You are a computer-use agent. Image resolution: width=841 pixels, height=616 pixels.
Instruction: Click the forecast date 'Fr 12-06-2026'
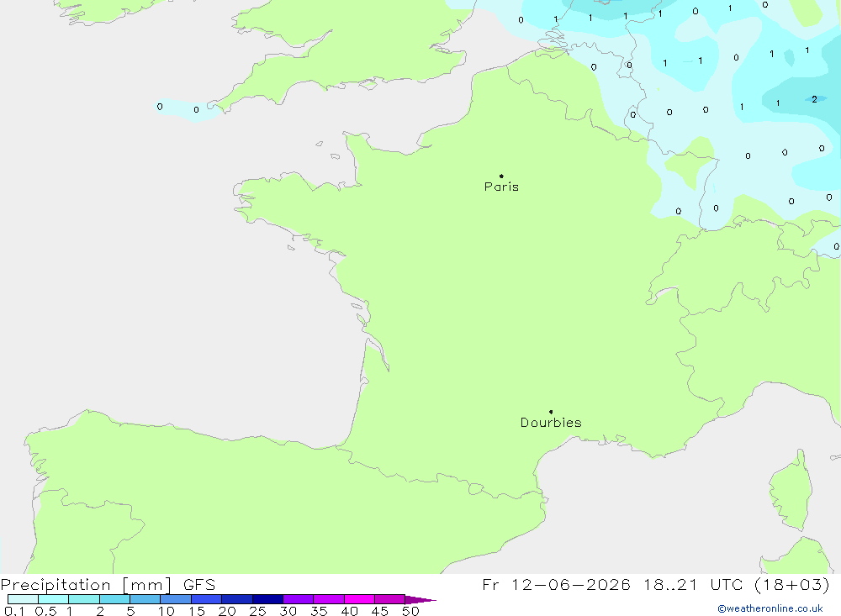(x=556, y=584)
